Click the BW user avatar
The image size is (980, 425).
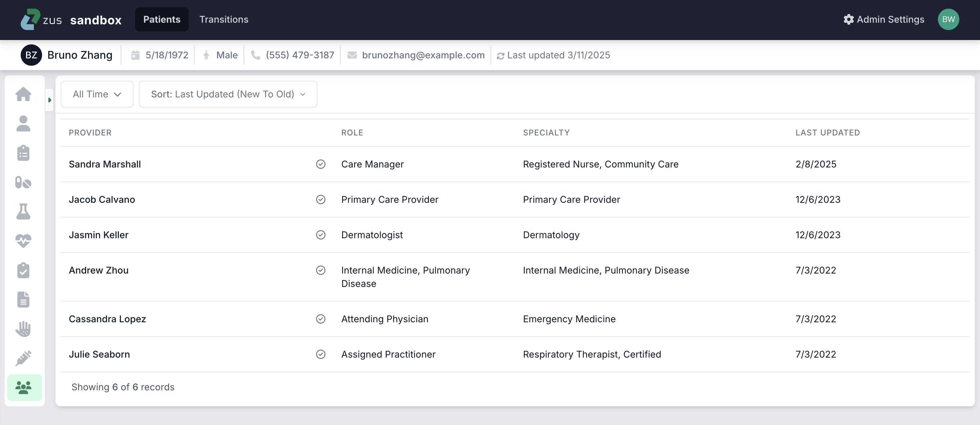948,19
